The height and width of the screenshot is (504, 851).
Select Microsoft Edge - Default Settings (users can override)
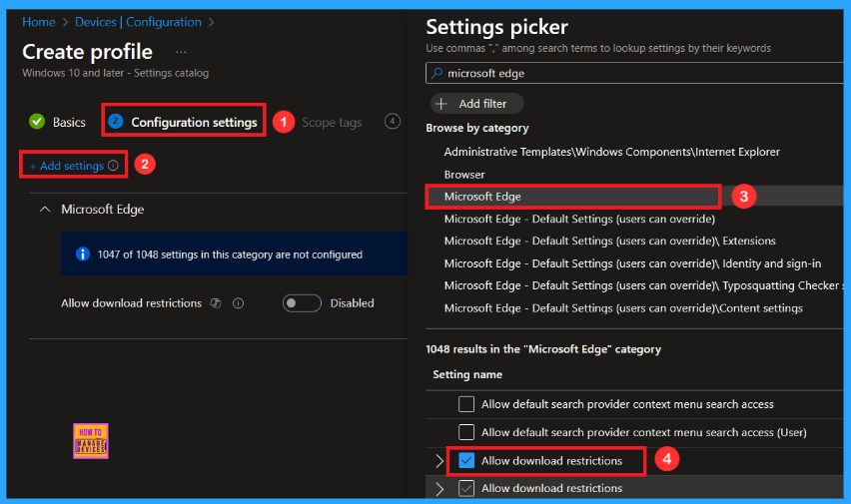click(579, 220)
